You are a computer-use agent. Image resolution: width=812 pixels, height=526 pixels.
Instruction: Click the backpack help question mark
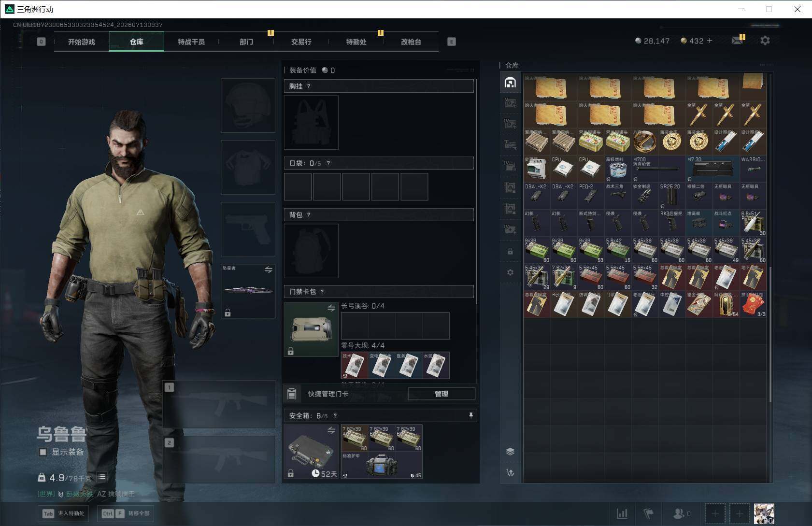pyautogui.click(x=309, y=215)
